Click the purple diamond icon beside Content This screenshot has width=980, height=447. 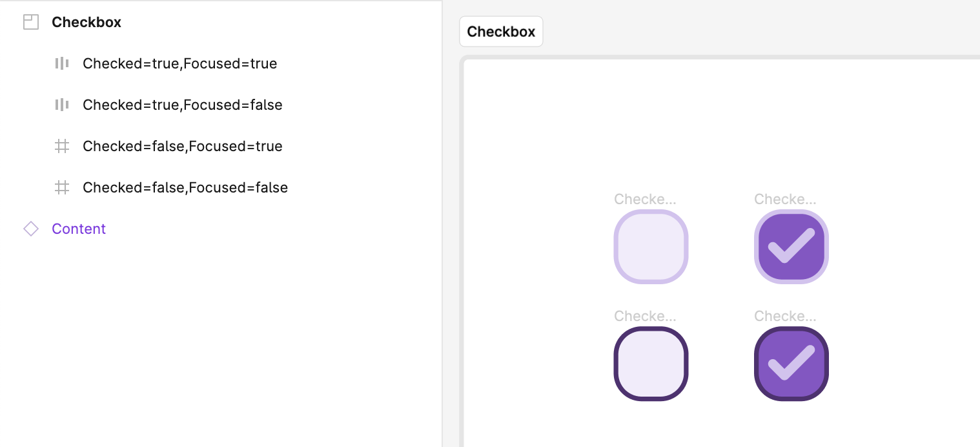(x=30, y=229)
